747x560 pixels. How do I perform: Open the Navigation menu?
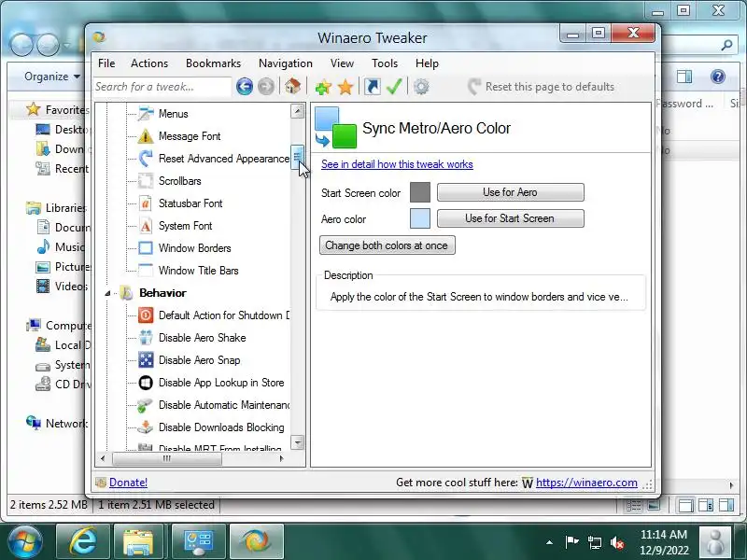286,63
